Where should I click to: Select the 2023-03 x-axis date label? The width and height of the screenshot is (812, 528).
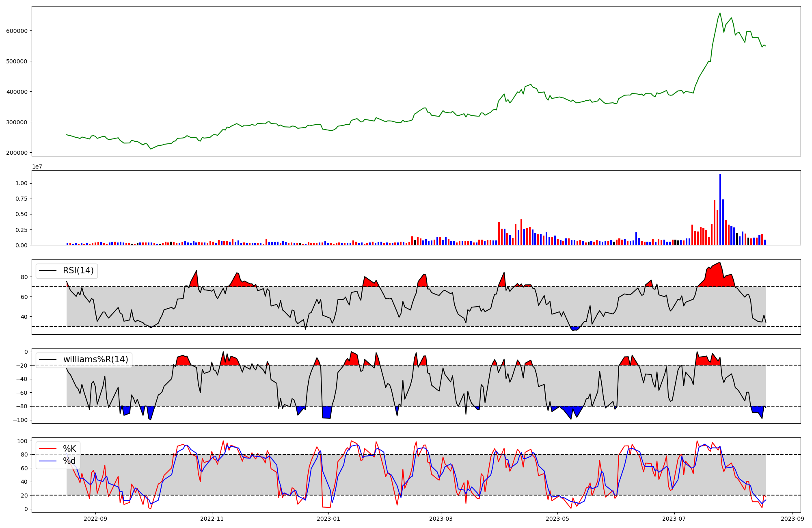441,519
